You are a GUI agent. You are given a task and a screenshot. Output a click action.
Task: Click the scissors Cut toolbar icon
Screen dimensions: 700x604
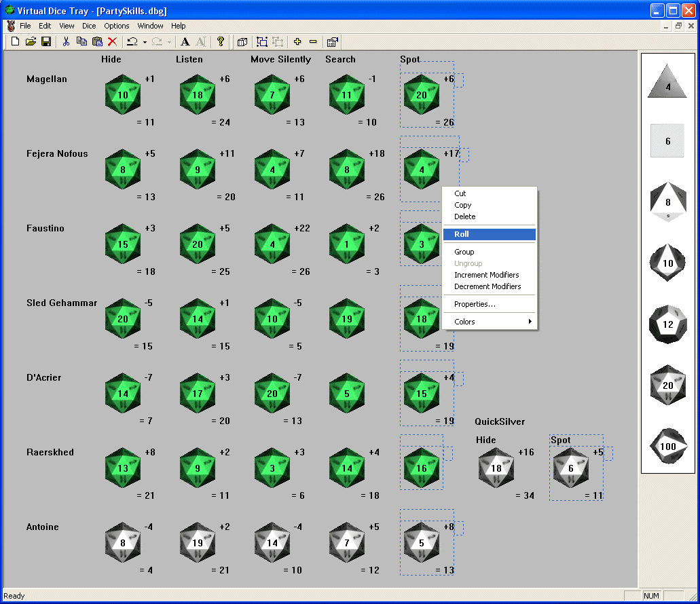coord(66,41)
